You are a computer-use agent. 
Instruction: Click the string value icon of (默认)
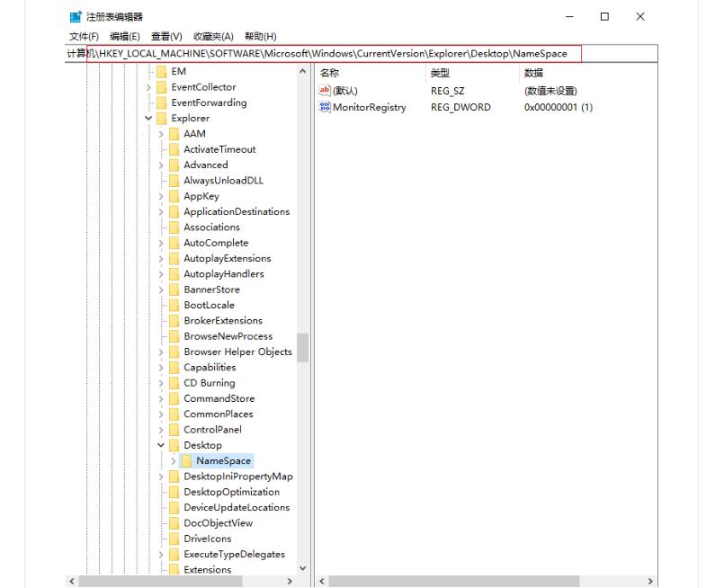324,90
